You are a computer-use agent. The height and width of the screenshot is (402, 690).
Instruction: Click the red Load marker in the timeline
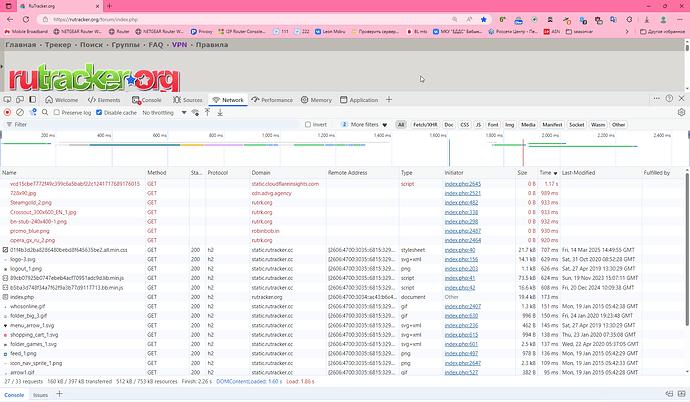tap(523, 152)
